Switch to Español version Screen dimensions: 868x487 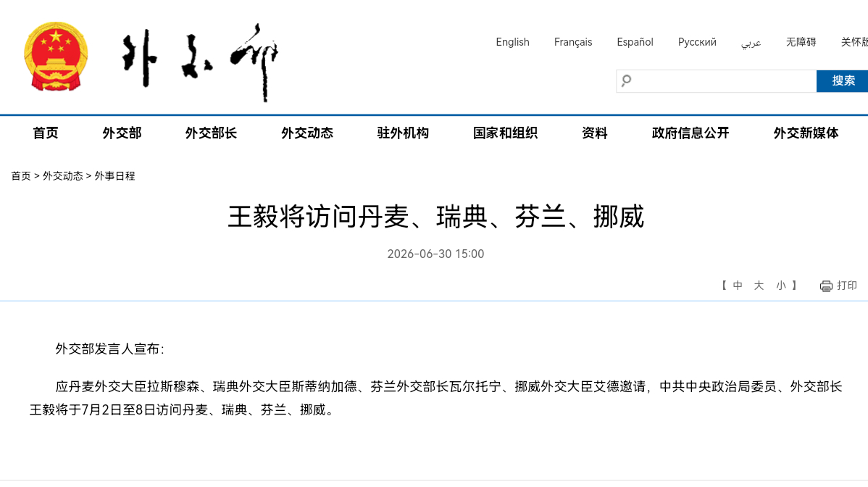tap(635, 42)
